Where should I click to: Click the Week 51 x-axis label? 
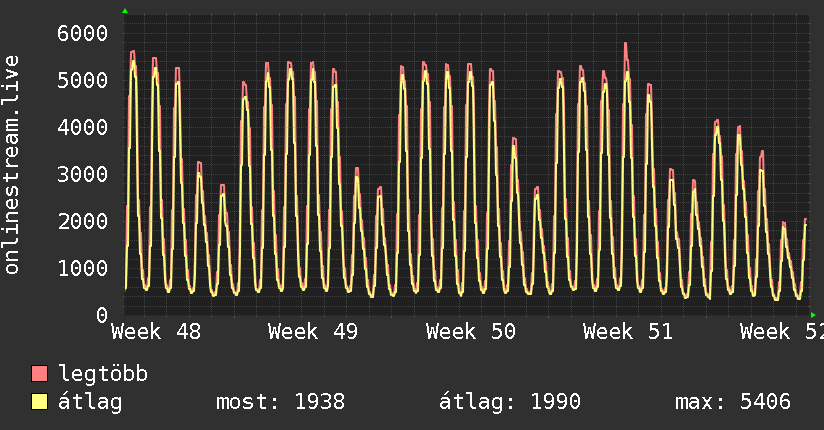(628, 332)
